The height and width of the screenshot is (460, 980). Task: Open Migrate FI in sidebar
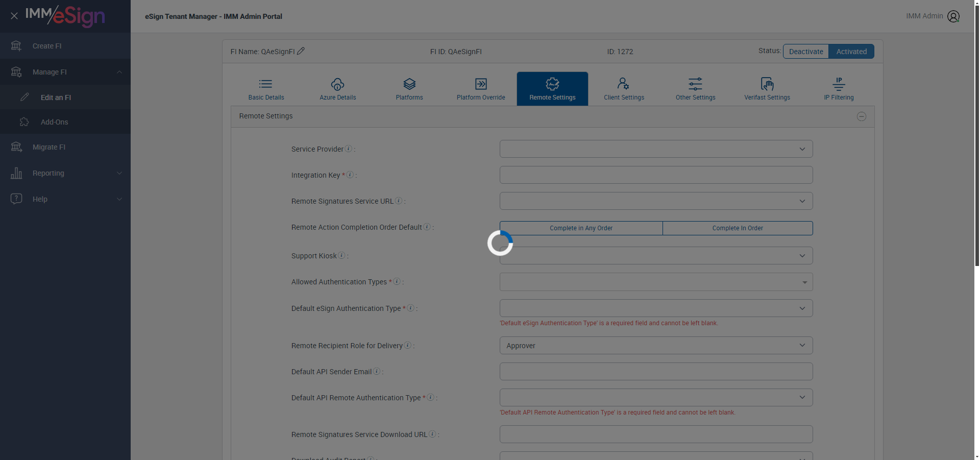65,147
